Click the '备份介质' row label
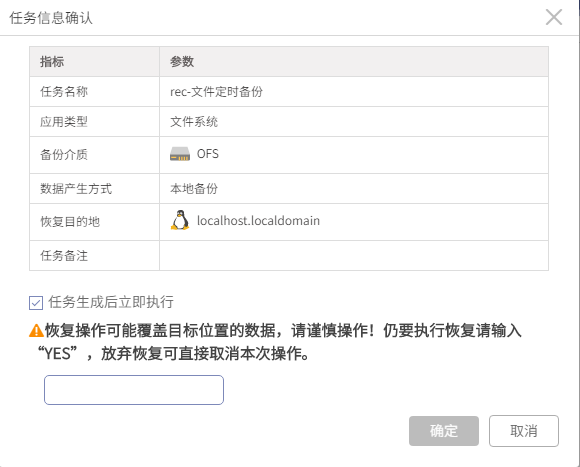580x467 pixels. pyautogui.click(x=64, y=155)
